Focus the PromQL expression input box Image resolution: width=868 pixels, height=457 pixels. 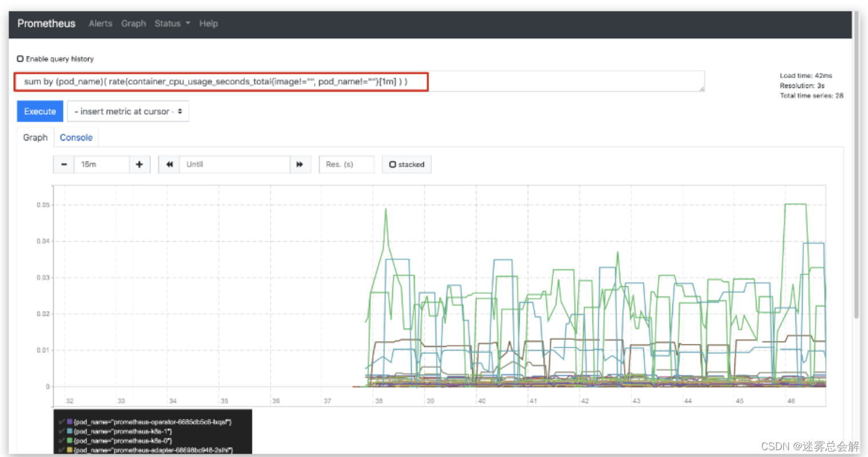360,82
